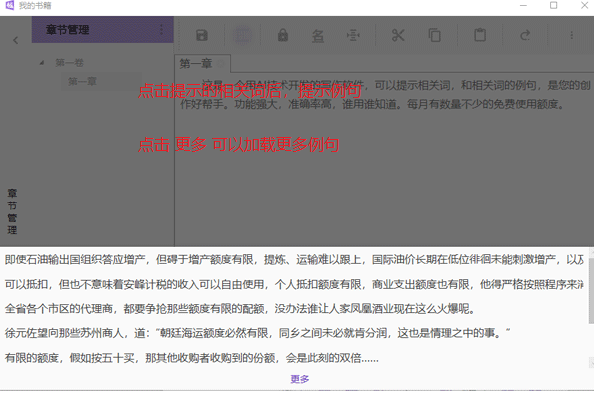Open the 章节管理 panel options menu
Image resolution: width=594 pixels, height=397 pixels.
(x=161, y=30)
